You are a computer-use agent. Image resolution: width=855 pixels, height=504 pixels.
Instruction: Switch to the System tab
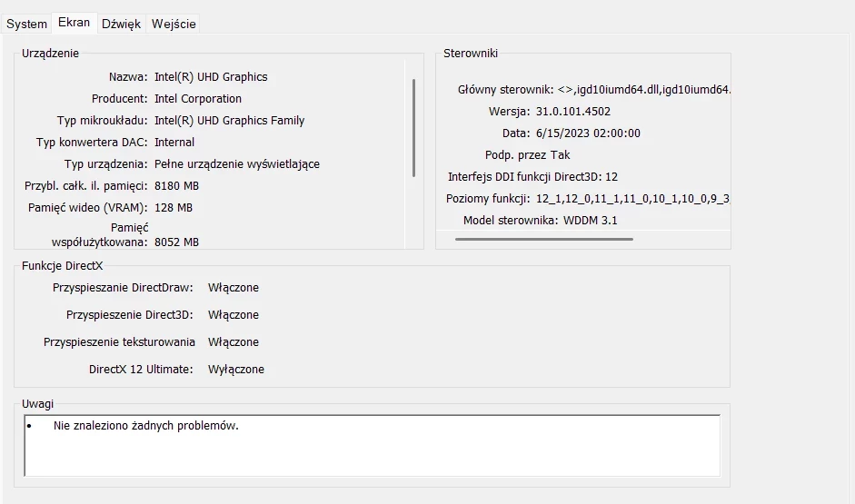pyautogui.click(x=26, y=24)
